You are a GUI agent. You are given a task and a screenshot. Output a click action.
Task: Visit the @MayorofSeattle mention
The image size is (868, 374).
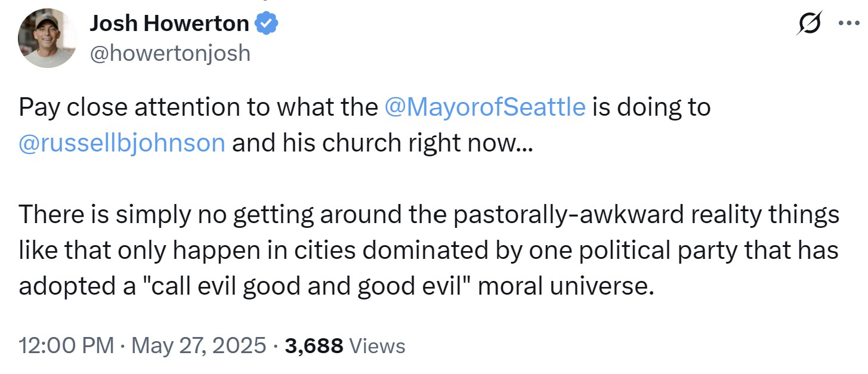486,107
